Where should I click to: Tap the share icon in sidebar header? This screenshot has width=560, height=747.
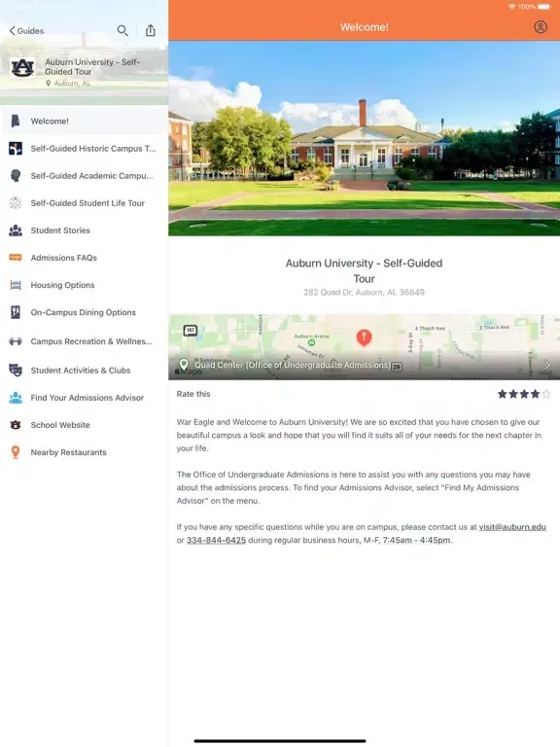tap(151, 30)
